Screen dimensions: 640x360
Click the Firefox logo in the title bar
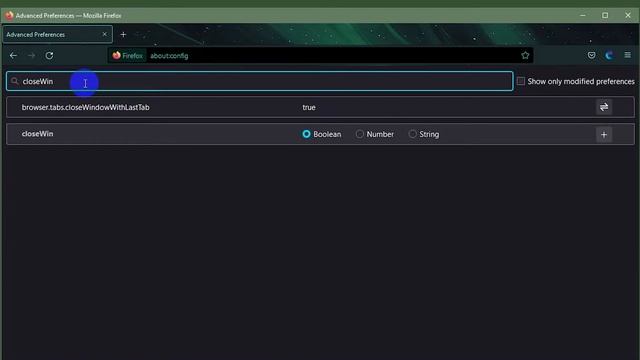tap(9, 16)
